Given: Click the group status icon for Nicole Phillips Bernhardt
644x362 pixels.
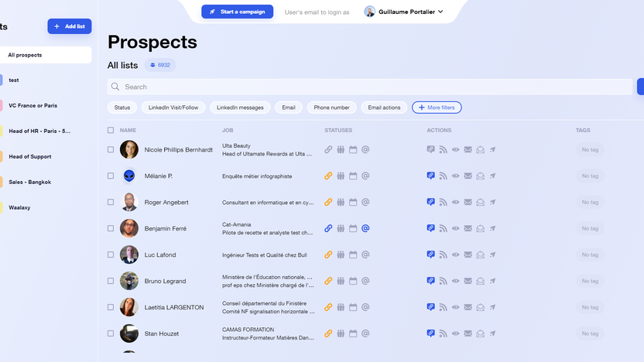Looking at the screenshot, I should click(341, 150).
